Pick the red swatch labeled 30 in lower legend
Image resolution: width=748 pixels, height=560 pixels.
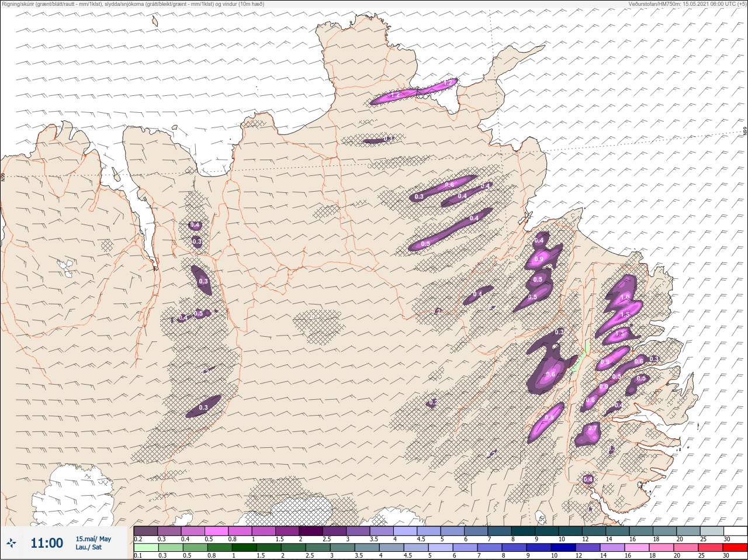735,548
